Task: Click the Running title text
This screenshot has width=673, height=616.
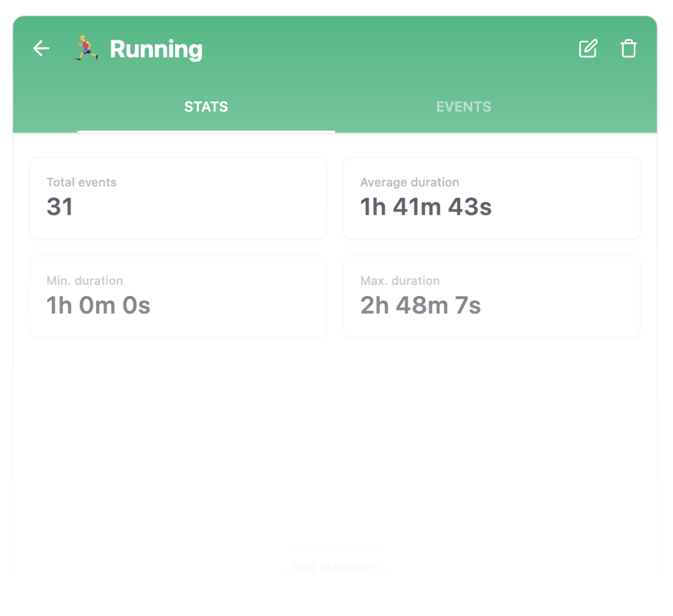Action: (156, 49)
